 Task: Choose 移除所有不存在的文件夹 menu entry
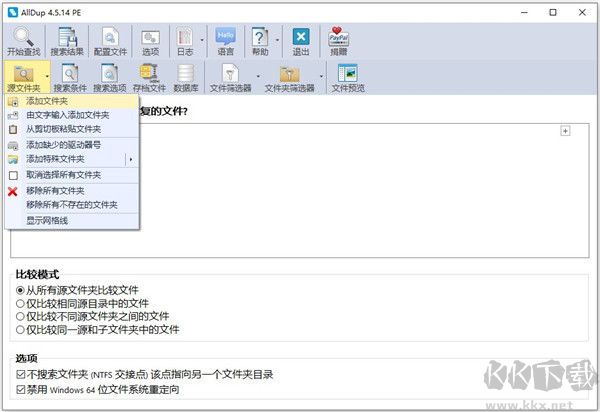(x=72, y=205)
